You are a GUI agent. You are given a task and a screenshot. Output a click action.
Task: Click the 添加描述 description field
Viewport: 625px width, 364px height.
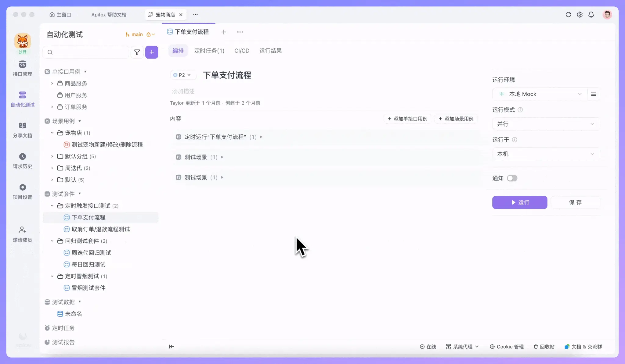pos(183,91)
